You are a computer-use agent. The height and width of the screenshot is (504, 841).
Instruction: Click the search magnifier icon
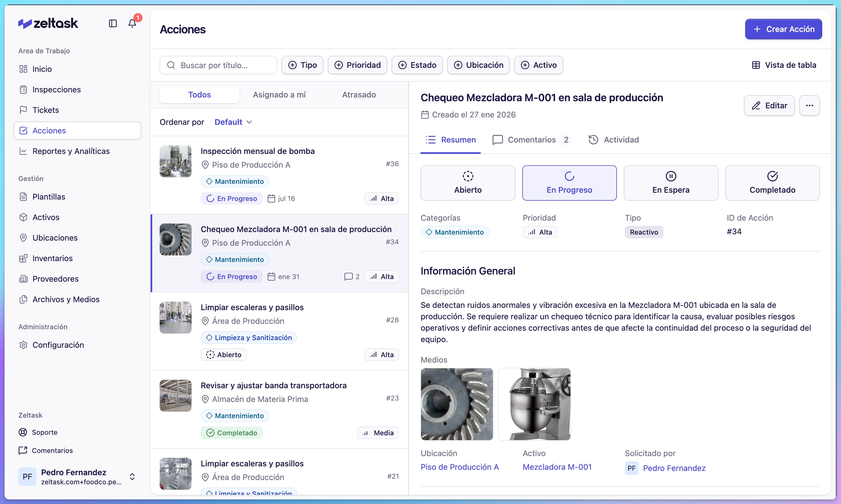[171, 65]
